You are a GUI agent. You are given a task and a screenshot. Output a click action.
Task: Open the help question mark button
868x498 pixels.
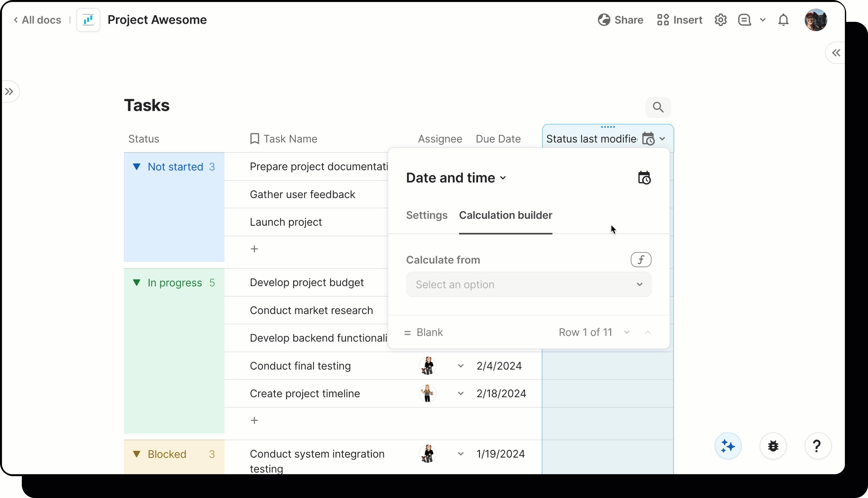point(817,446)
